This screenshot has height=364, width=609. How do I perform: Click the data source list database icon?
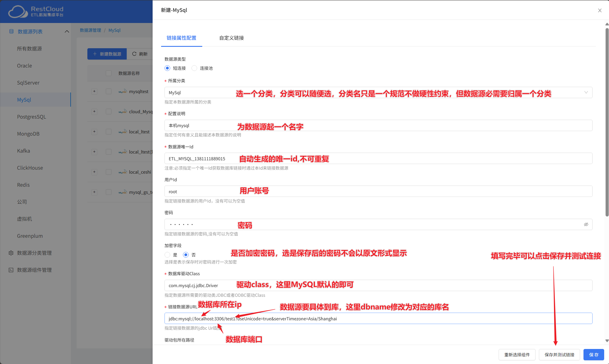[x=11, y=31]
